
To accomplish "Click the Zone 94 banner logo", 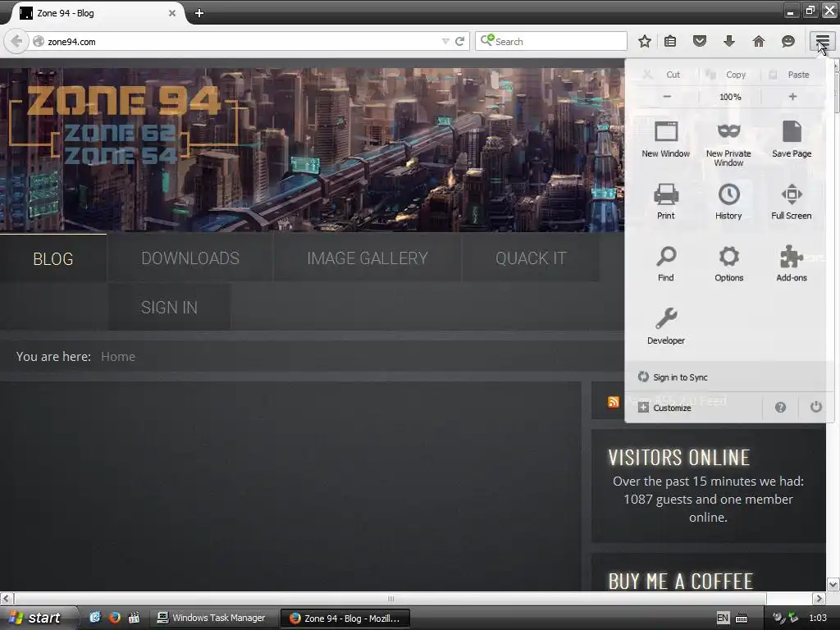I will tap(125, 125).
